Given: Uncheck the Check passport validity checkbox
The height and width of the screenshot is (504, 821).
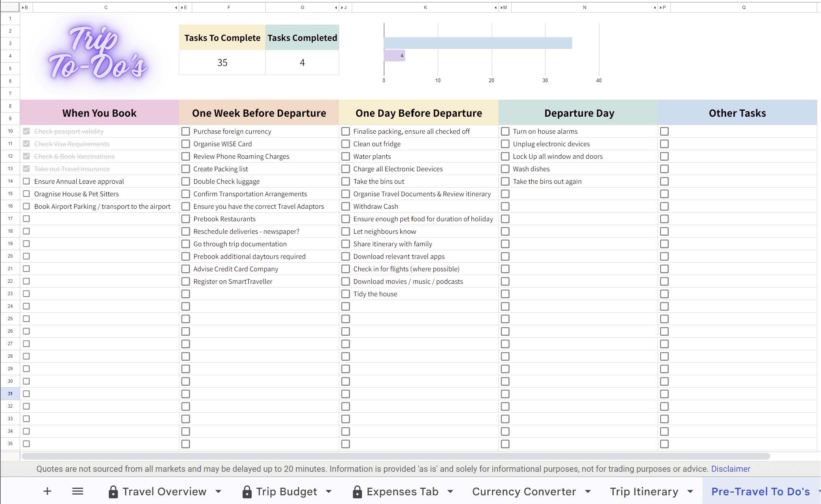Looking at the screenshot, I should 26,131.
